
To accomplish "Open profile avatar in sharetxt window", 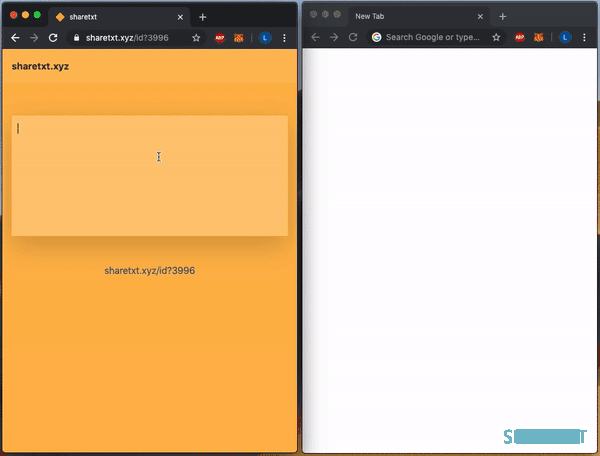I will [x=265, y=38].
